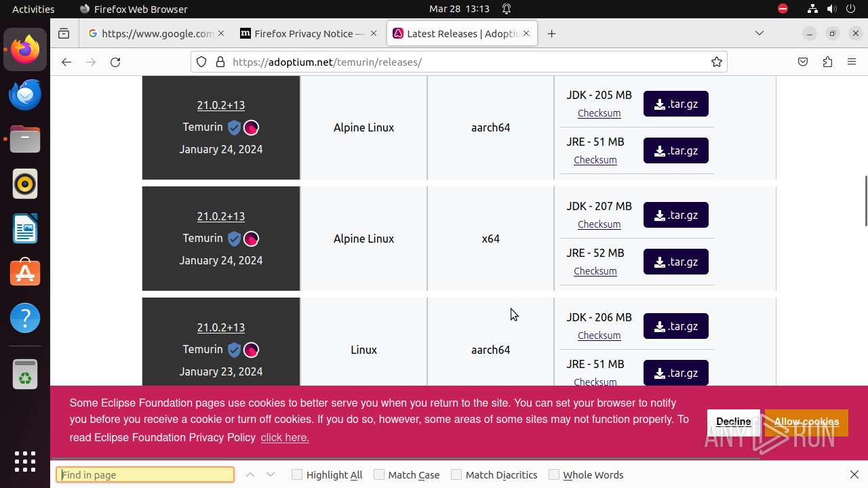
Task: Open the Activities overview
Action: [33, 9]
